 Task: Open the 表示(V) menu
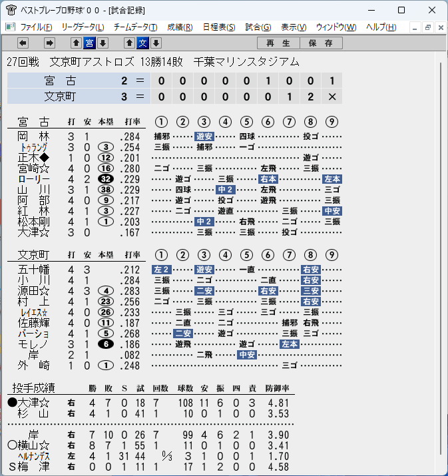(294, 27)
